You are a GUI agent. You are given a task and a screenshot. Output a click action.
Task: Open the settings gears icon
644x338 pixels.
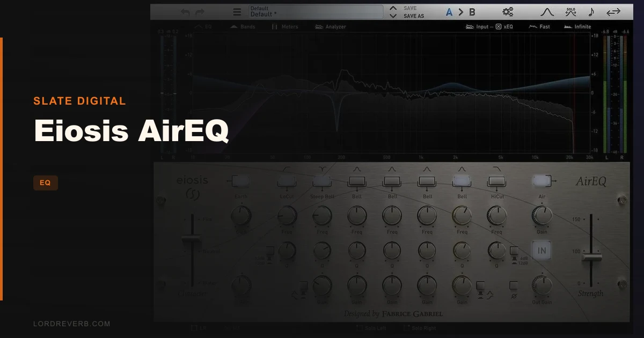[508, 12]
